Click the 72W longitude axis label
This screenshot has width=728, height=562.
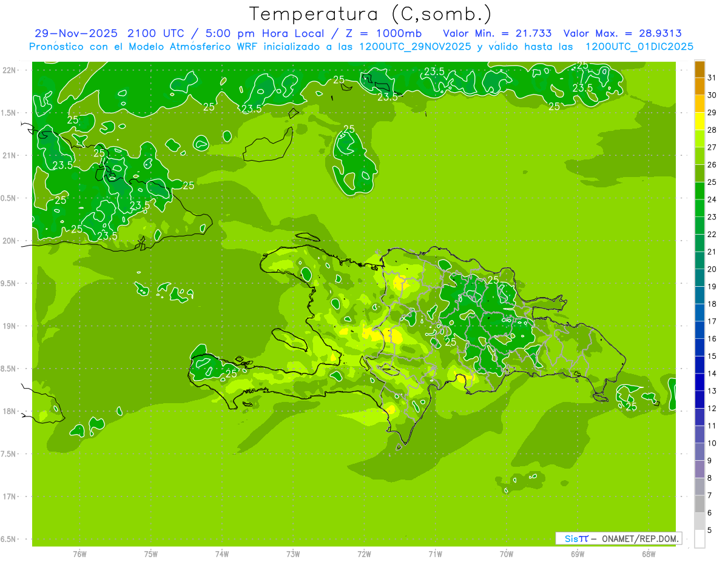coord(364,554)
